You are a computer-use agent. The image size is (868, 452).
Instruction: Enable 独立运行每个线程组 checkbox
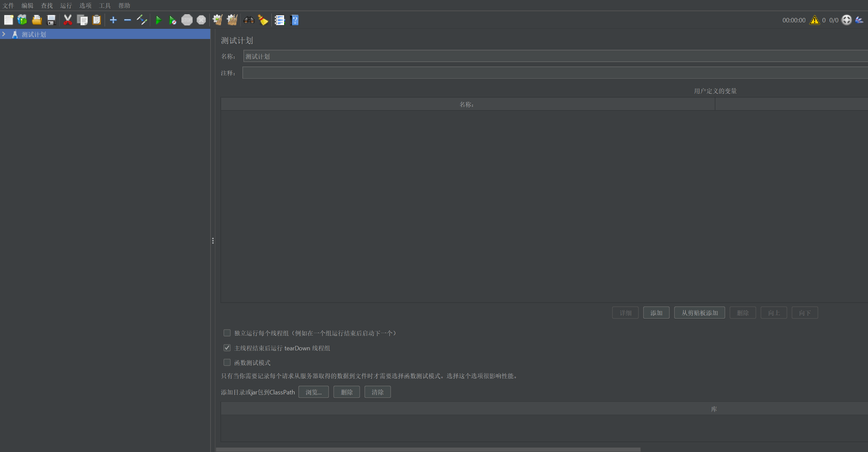click(x=227, y=333)
